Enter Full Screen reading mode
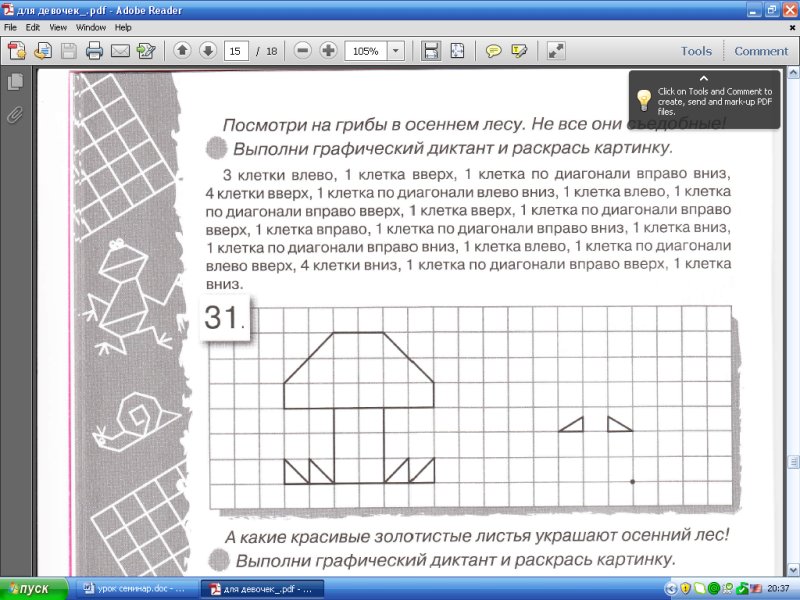This screenshot has width=800, height=600. 556,51
